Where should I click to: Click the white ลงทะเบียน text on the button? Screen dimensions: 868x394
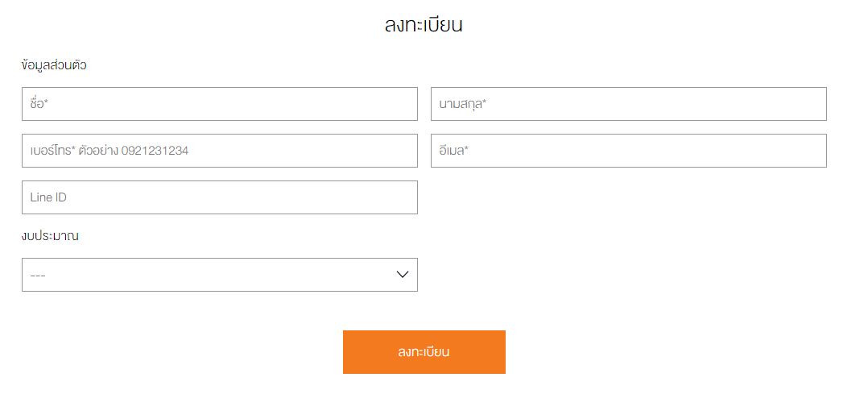tap(424, 352)
